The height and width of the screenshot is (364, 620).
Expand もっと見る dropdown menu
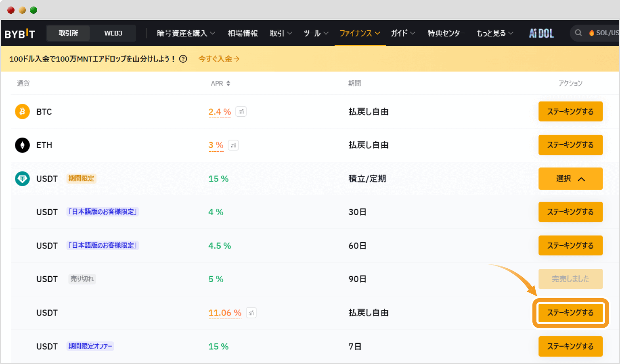(495, 33)
